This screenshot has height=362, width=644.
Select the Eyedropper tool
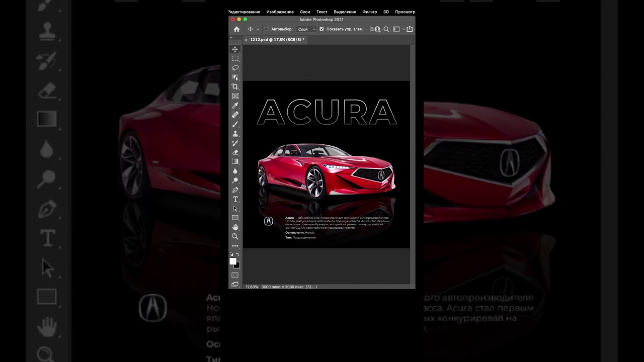(235, 105)
